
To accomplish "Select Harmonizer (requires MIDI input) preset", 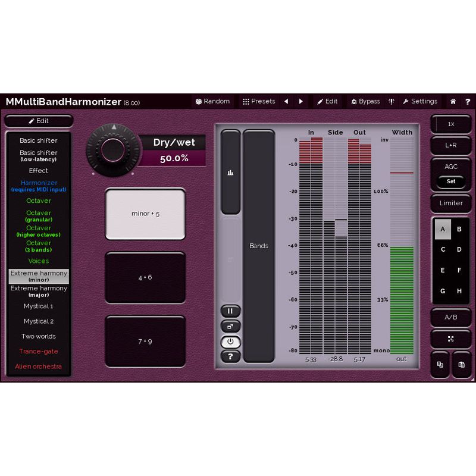I will coord(39,186).
